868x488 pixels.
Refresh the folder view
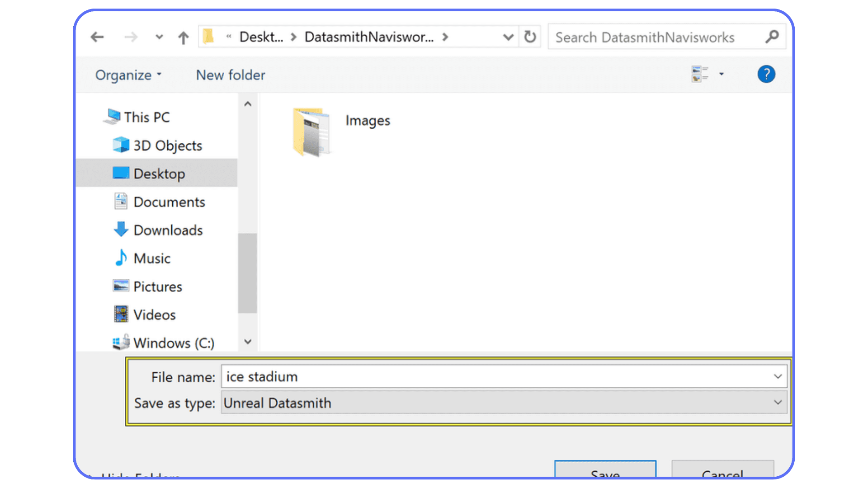(x=530, y=37)
